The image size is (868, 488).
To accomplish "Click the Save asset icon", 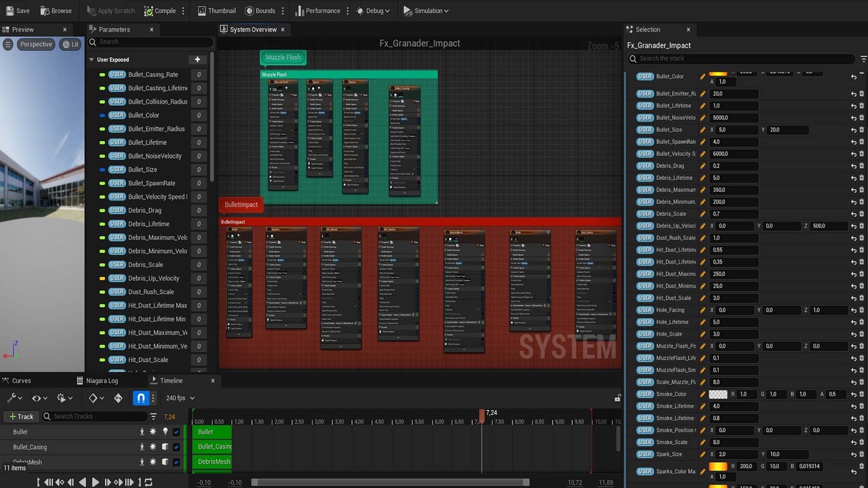I will (9, 11).
